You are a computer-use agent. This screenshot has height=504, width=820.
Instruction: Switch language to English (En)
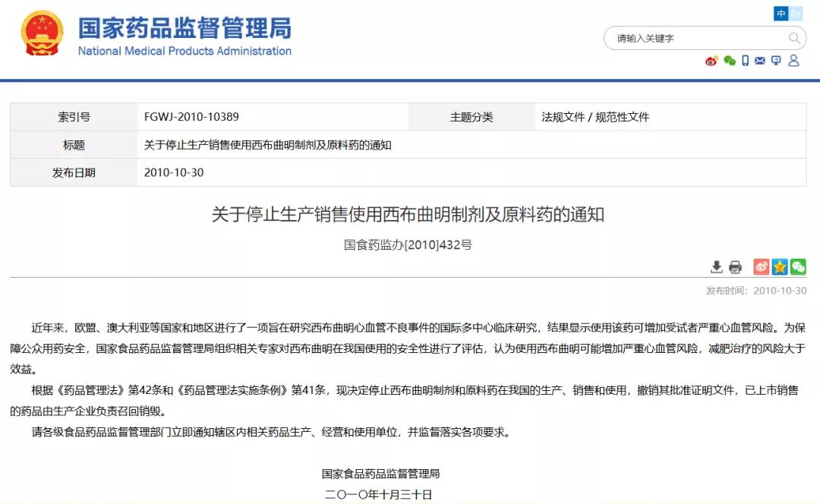796,14
